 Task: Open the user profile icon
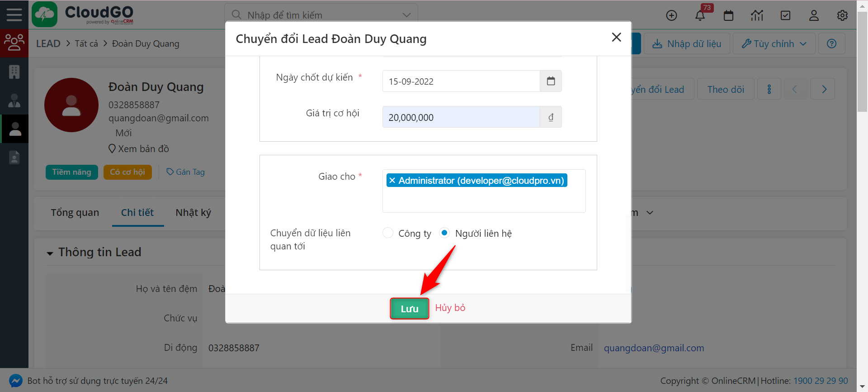pos(814,16)
